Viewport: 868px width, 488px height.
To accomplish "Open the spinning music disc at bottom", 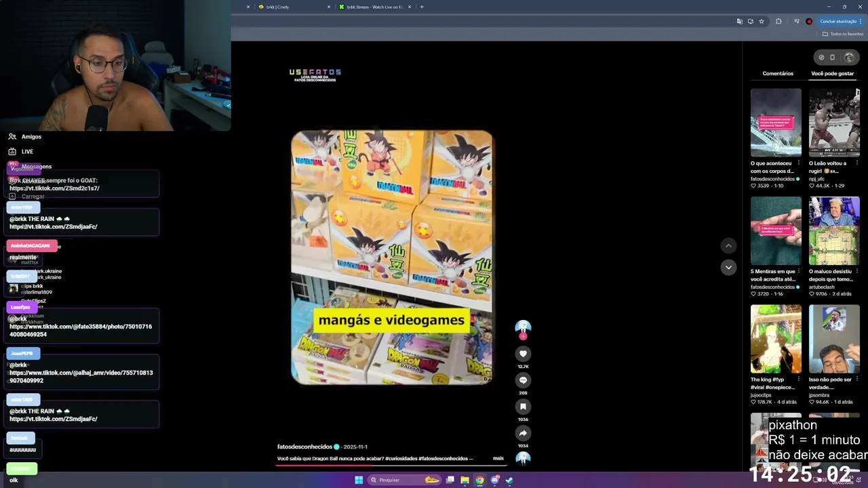I will click(523, 459).
